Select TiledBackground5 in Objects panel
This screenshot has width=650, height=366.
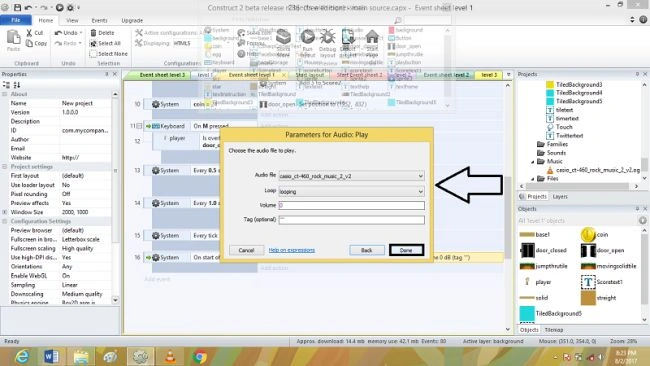[551, 314]
